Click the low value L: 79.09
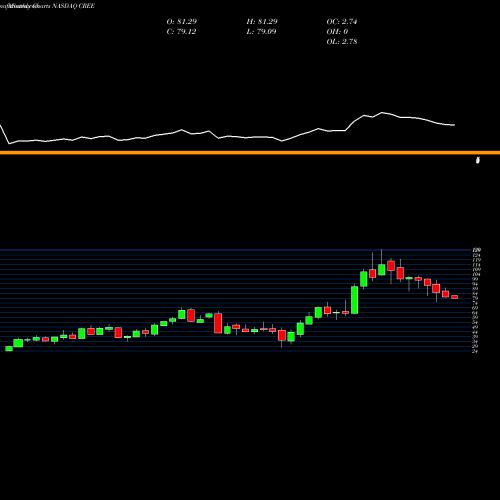500x500 pixels. (x=261, y=32)
